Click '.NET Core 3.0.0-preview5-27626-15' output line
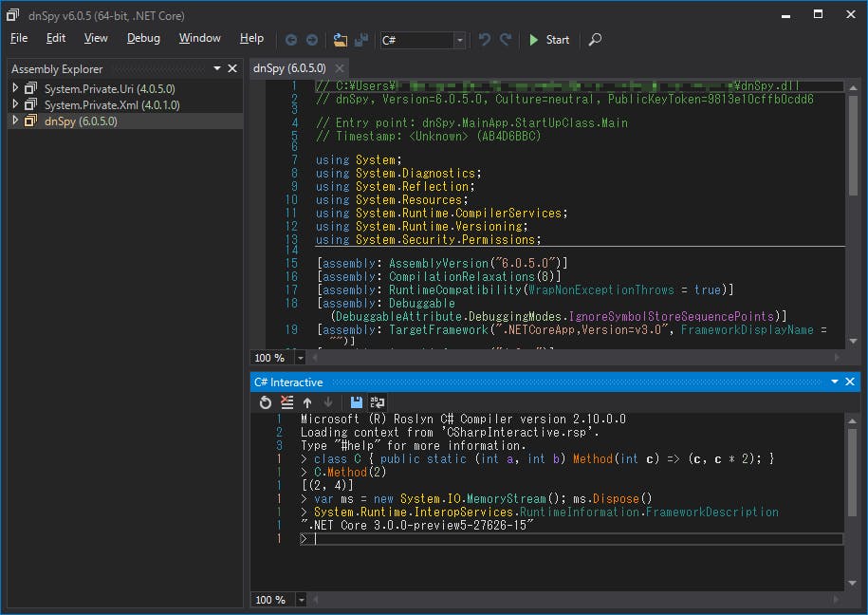 tap(416, 525)
